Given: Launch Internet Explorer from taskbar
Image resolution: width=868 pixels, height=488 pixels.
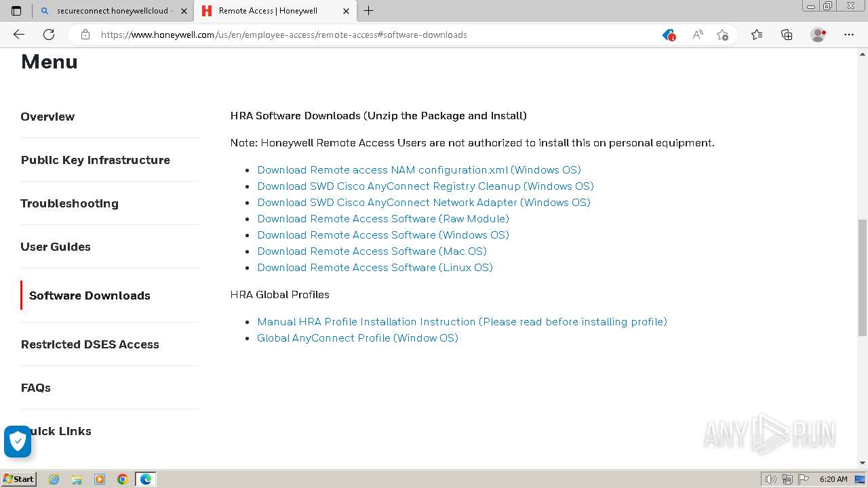Looking at the screenshot, I should [x=54, y=479].
